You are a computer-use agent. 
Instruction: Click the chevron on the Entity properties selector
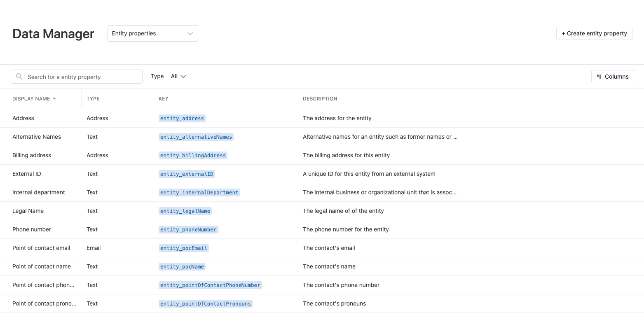[x=190, y=33]
